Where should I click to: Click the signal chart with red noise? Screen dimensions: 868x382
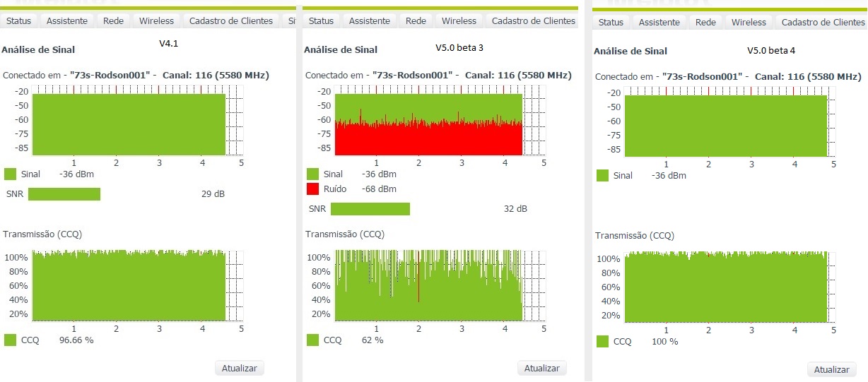[x=428, y=124]
